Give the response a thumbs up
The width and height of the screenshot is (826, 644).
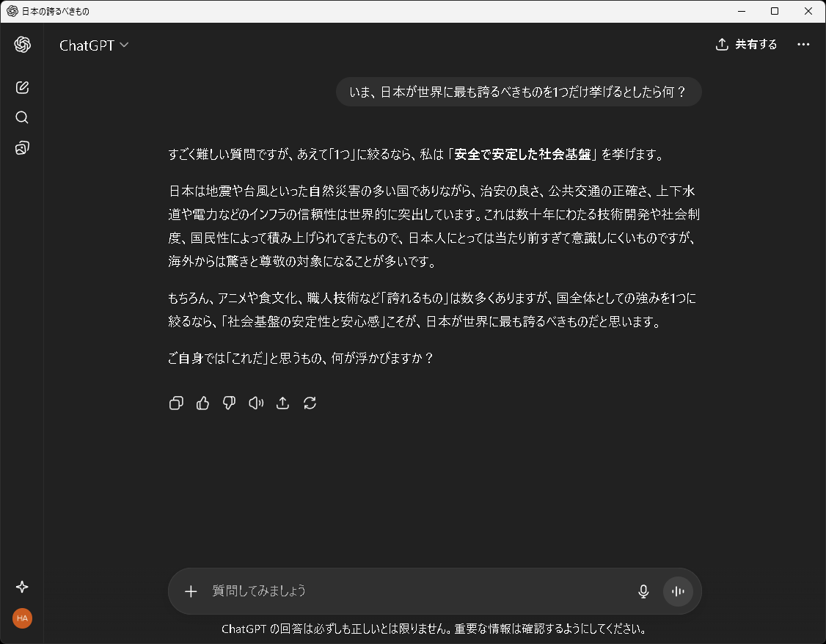pyautogui.click(x=202, y=403)
